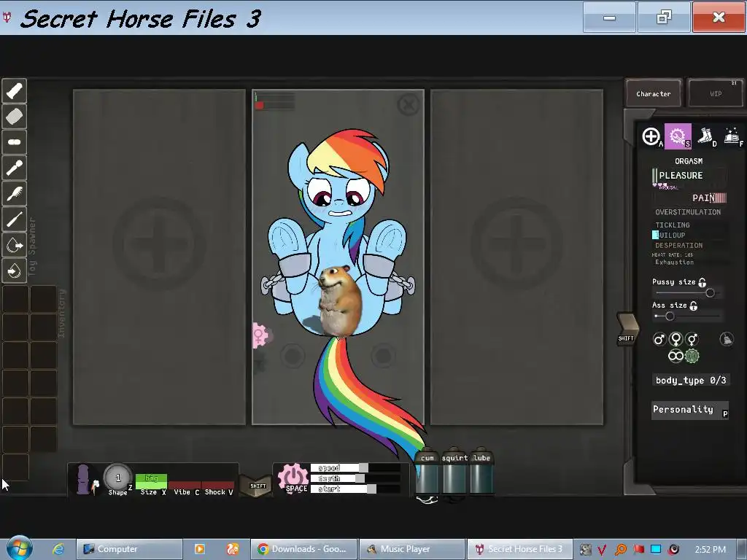Adjust the Ass size slider
Viewport: 747px width, 560px height.
(687, 316)
